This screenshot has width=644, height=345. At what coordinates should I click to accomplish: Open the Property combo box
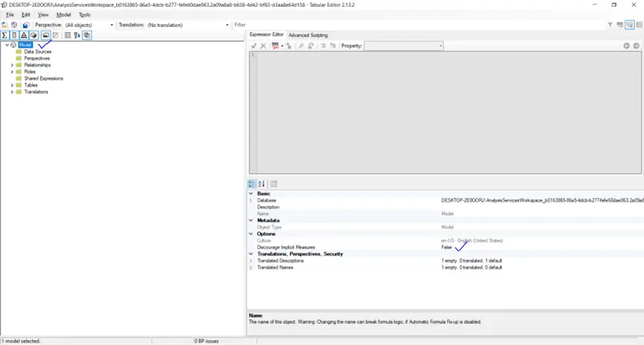tap(404, 46)
